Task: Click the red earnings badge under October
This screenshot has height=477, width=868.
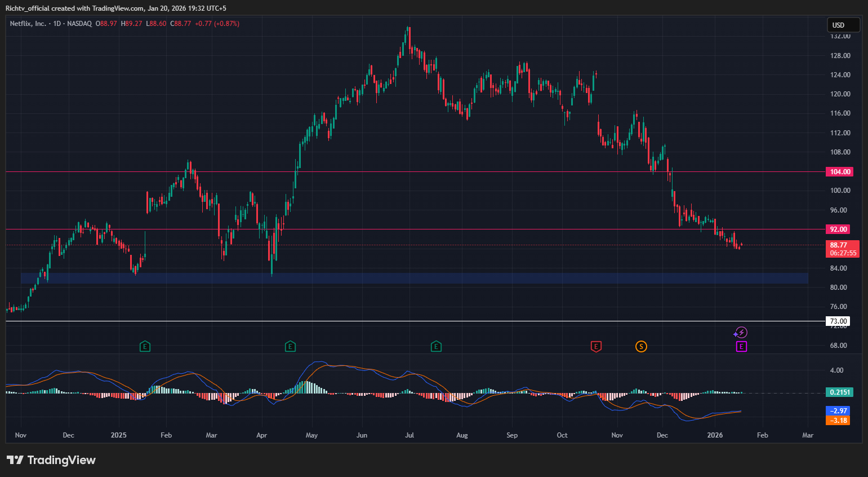Action: pyautogui.click(x=596, y=347)
